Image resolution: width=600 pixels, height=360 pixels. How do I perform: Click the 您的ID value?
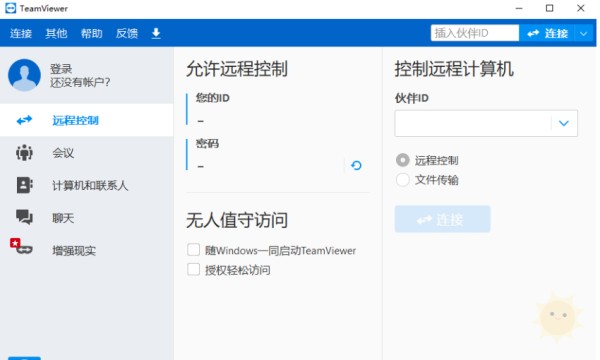point(201,121)
